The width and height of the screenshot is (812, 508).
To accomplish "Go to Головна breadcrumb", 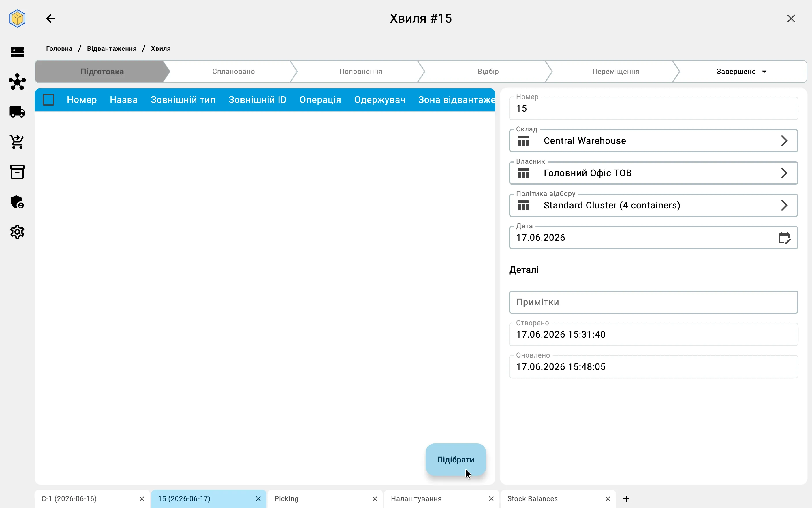I will click(59, 49).
